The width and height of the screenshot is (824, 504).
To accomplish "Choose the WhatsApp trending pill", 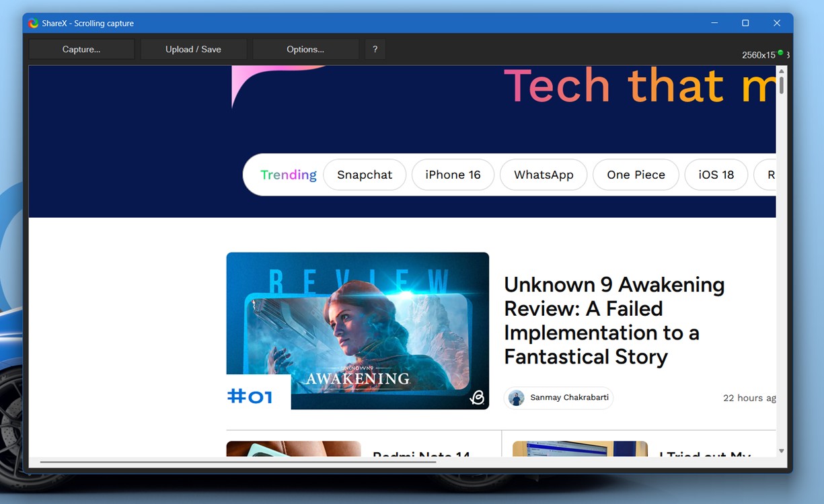I will [x=544, y=175].
